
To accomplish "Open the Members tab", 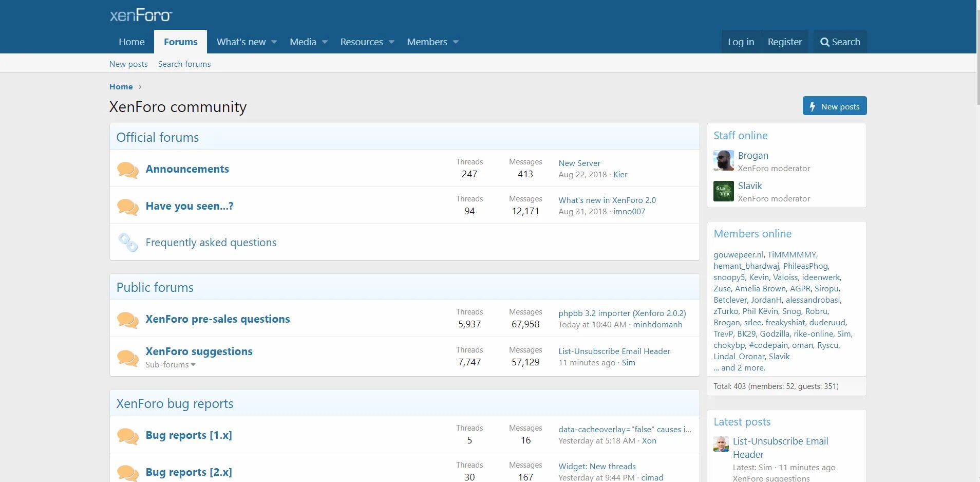I will 427,42.
